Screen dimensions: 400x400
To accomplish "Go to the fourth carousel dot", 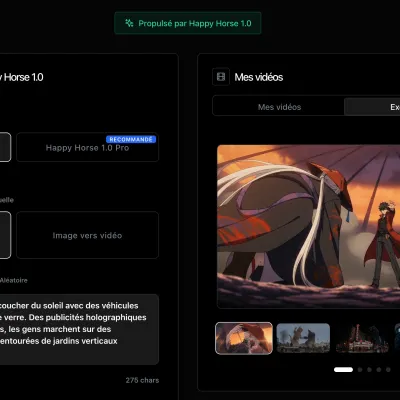I will pos(379,369).
